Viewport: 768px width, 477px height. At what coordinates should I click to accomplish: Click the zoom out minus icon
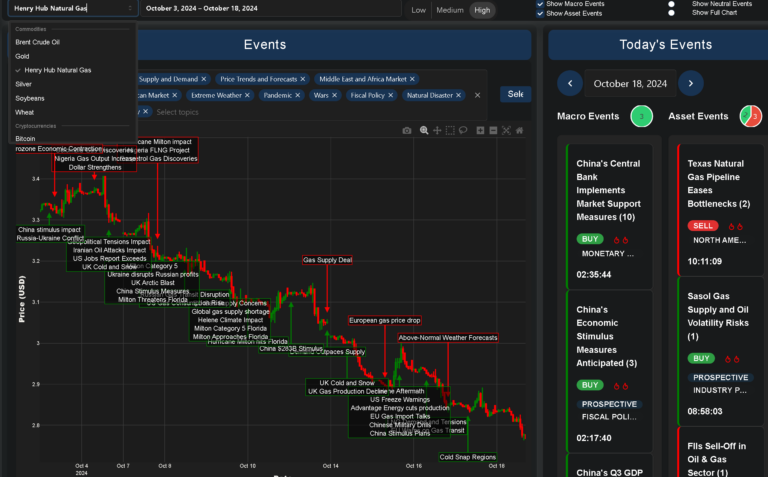click(494, 130)
